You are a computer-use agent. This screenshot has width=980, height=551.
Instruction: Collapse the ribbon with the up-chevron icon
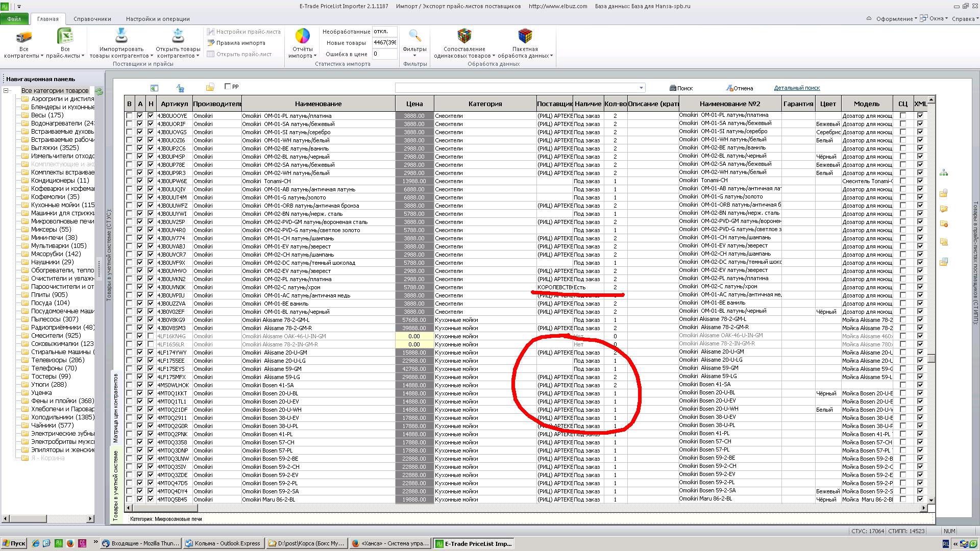pos(869,18)
